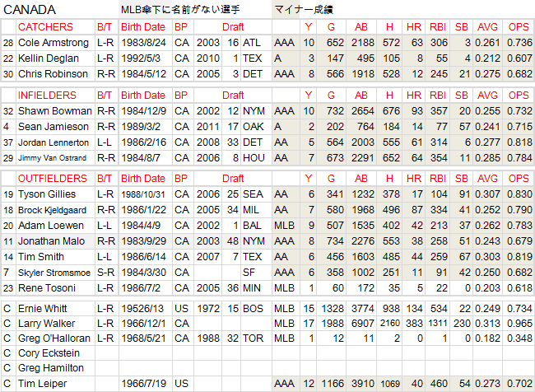Click Adam Loewen's birth date 1984/4/9
This screenshot has height=392, width=535.
[141, 226]
